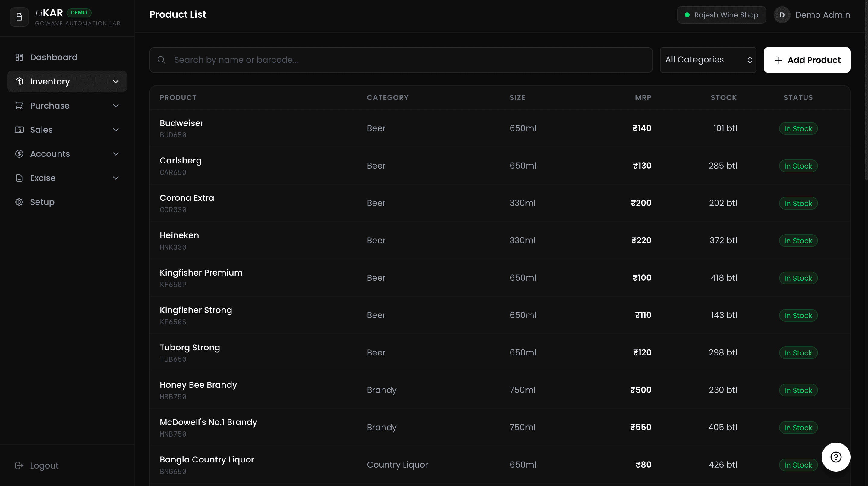Collapse the Inventory menu chevron
This screenshot has height=486, width=868.
[115, 81]
